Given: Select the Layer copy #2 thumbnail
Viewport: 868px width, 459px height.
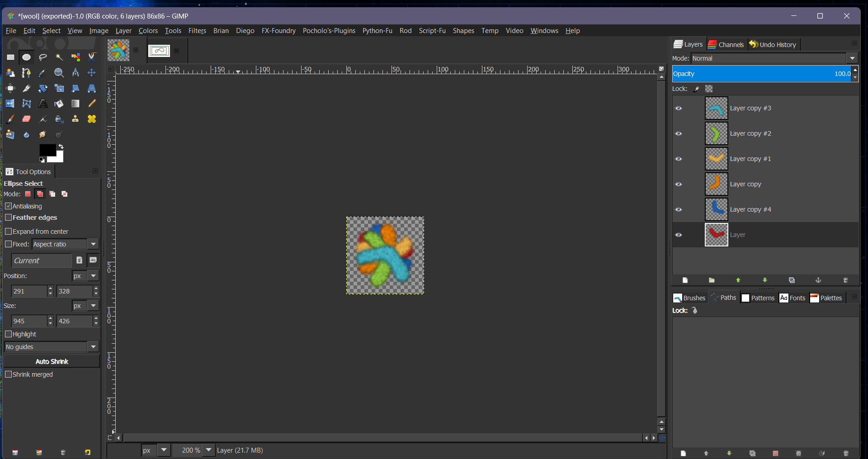Looking at the screenshot, I should [x=717, y=133].
